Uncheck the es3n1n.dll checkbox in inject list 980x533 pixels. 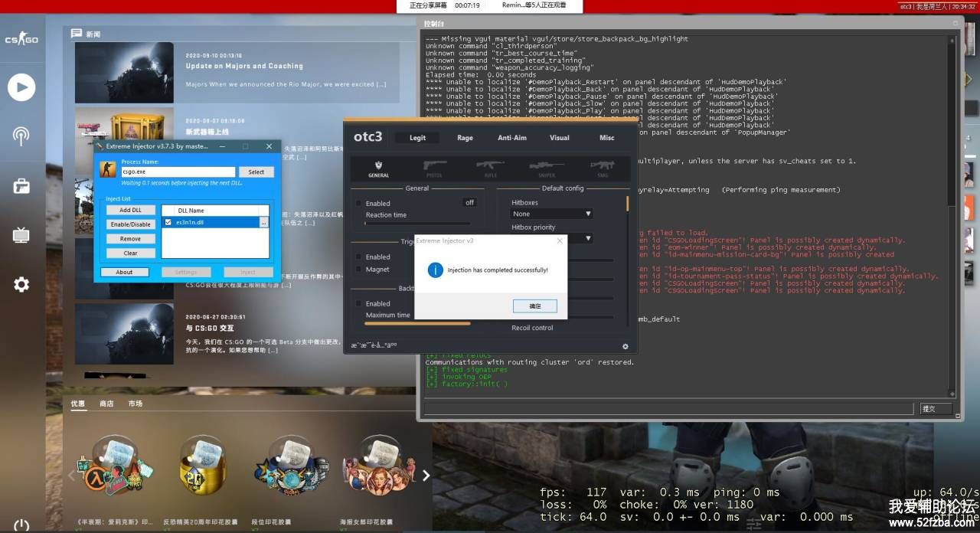click(x=168, y=222)
